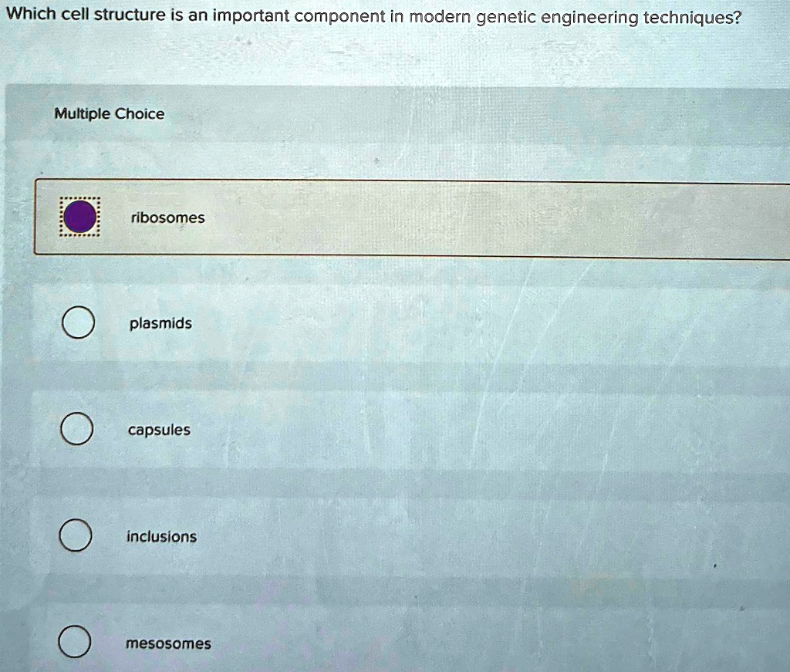Select the plasmids radio button
790x672 pixels.
(x=75, y=323)
